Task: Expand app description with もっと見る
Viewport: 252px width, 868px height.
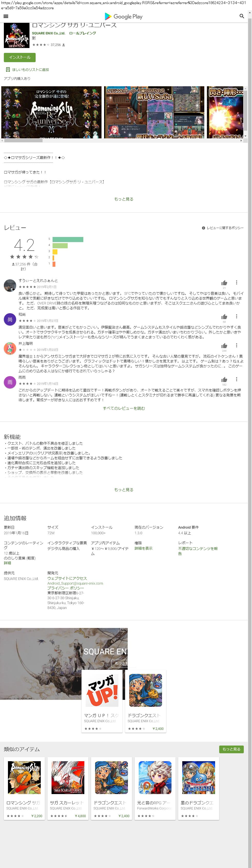Action: [124, 199]
